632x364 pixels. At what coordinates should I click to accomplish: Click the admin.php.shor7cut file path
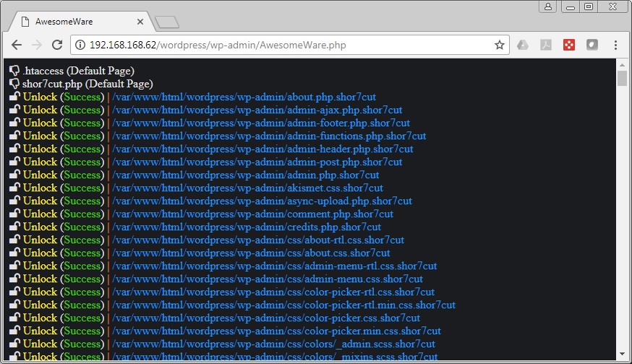pos(245,175)
